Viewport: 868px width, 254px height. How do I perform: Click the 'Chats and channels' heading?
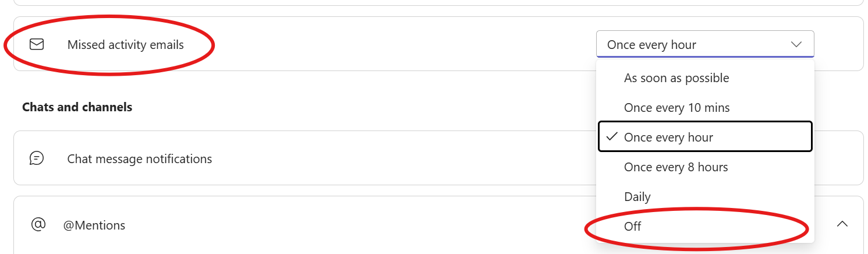point(77,107)
